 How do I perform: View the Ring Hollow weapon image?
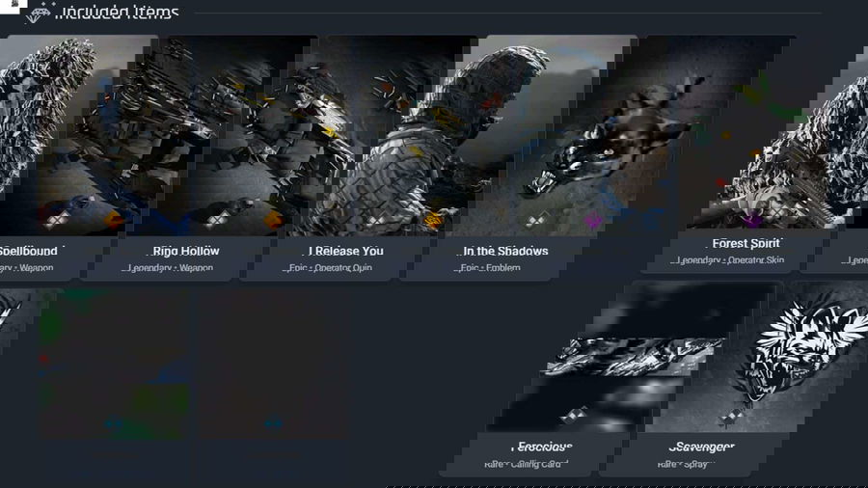point(186,135)
